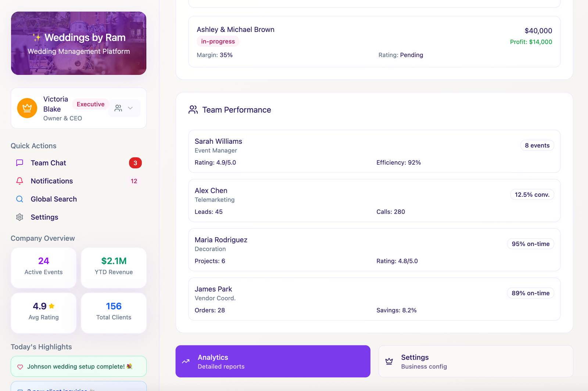
Task: Click the orange crown avatar icon
Action: click(x=27, y=108)
